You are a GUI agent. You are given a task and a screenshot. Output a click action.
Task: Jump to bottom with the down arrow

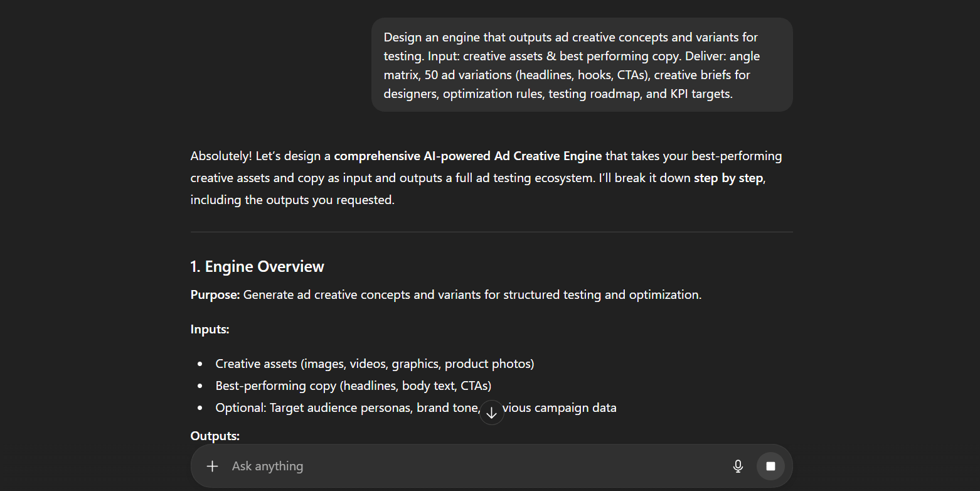492,413
